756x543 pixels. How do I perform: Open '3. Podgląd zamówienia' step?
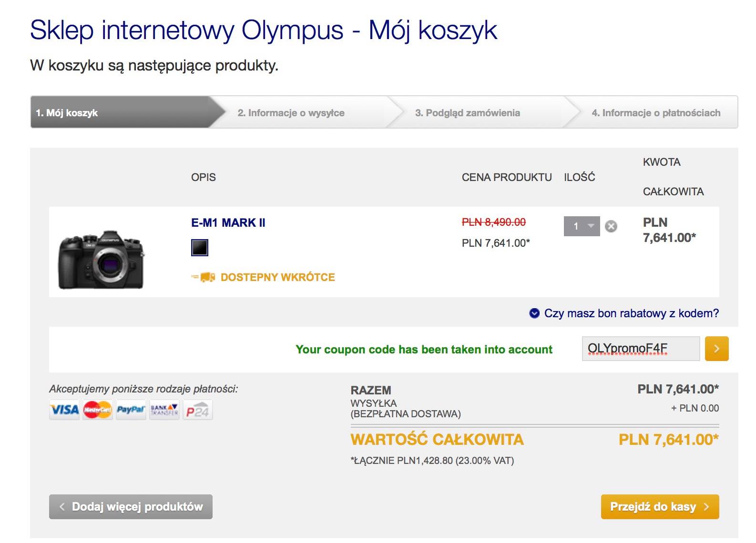coord(467,113)
